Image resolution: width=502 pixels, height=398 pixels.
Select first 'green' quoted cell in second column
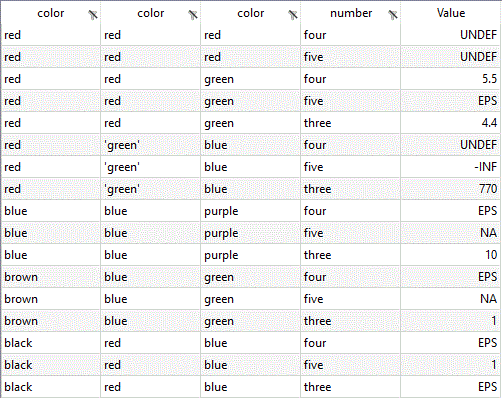click(x=150, y=145)
